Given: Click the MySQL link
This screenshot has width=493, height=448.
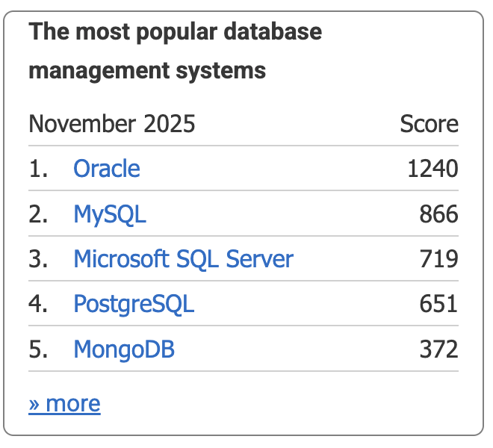Looking at the screenshot, I should pos(109,215).
